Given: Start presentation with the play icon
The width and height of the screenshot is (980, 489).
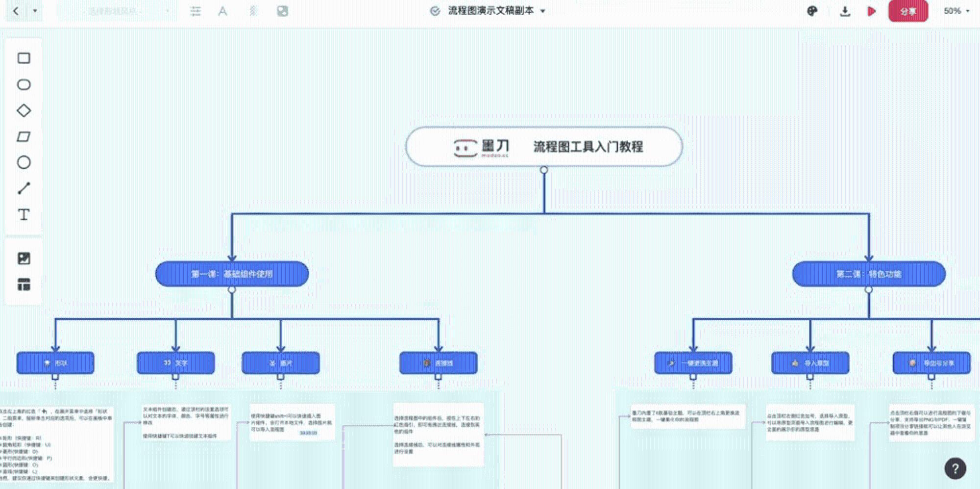Looking at the screenshot, I should tap(871, 11).
